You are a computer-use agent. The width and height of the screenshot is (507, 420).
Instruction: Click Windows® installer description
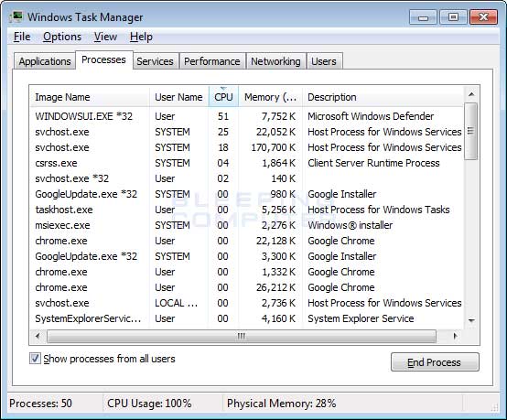(x=351, y=225)
